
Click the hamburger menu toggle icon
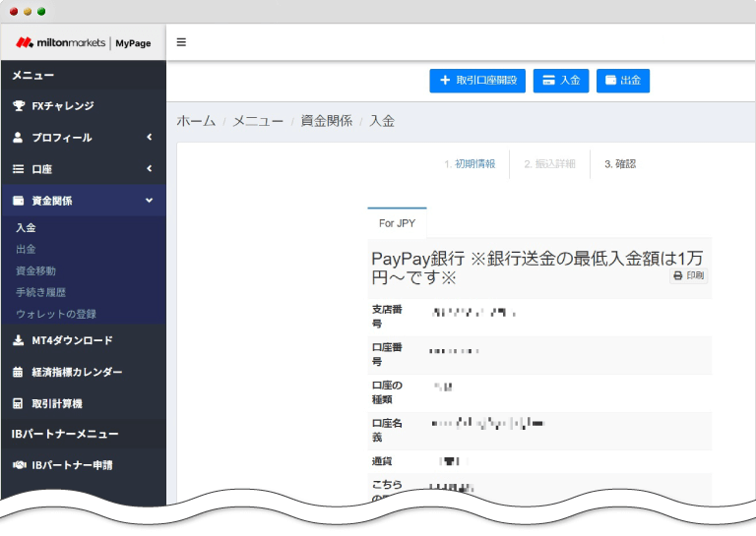point(181,42)
